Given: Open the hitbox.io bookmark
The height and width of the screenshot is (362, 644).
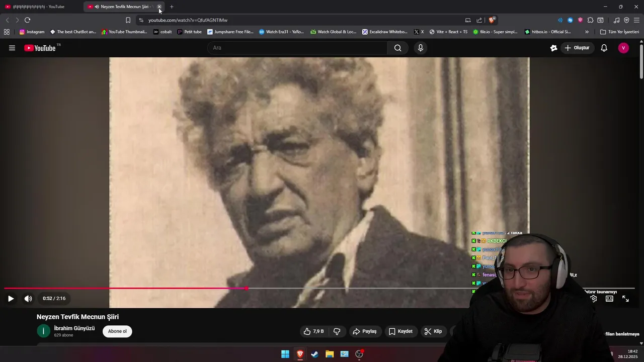Looking at the screenshot, I should coord(547,32).
